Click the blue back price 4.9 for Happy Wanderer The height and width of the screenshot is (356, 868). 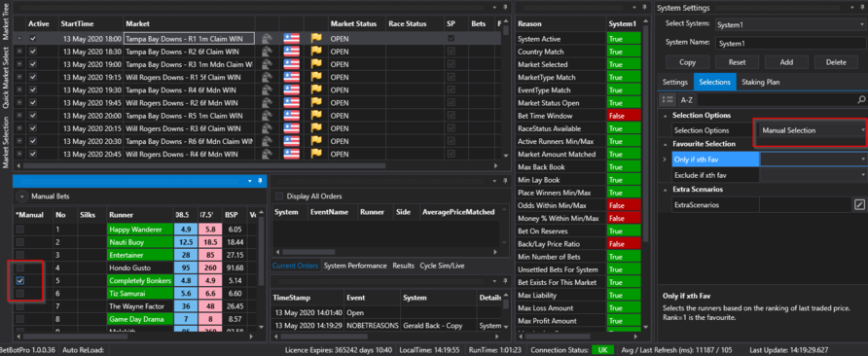click(186, 230)
